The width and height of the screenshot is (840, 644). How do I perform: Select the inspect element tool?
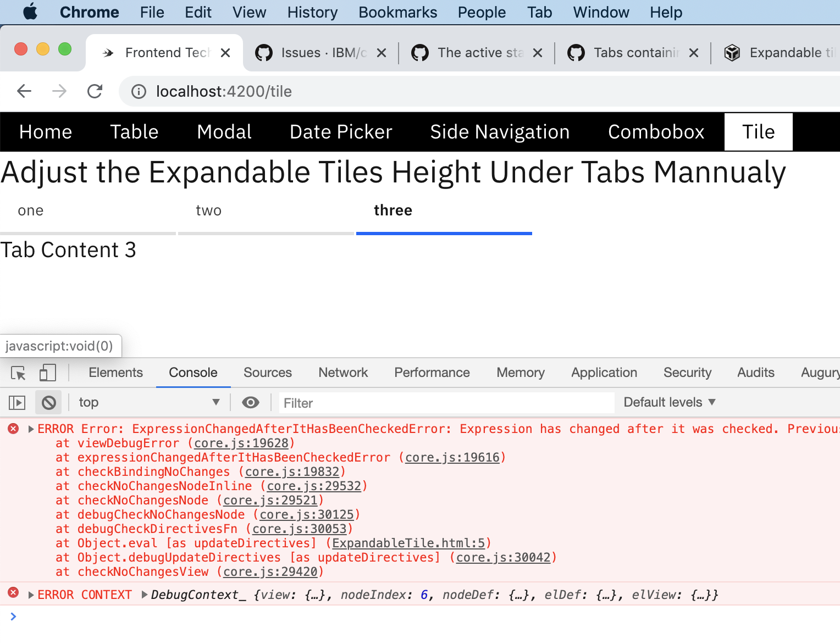pyautogui.click(x=18, y=373)
